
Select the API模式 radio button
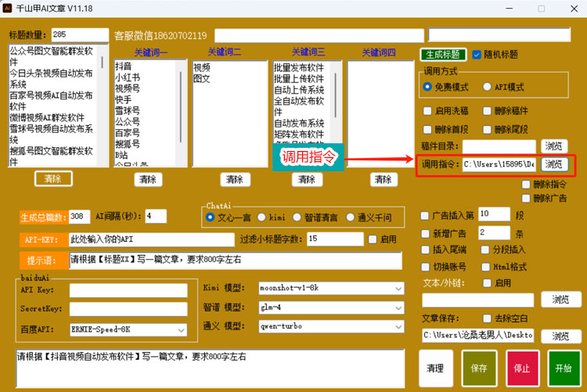tap(487, 87)
